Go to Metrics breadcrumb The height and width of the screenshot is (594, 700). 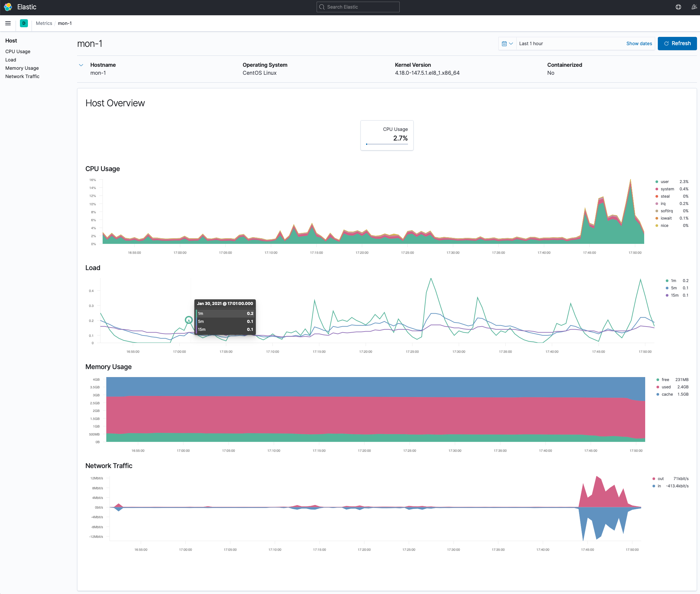coord(44,23)
